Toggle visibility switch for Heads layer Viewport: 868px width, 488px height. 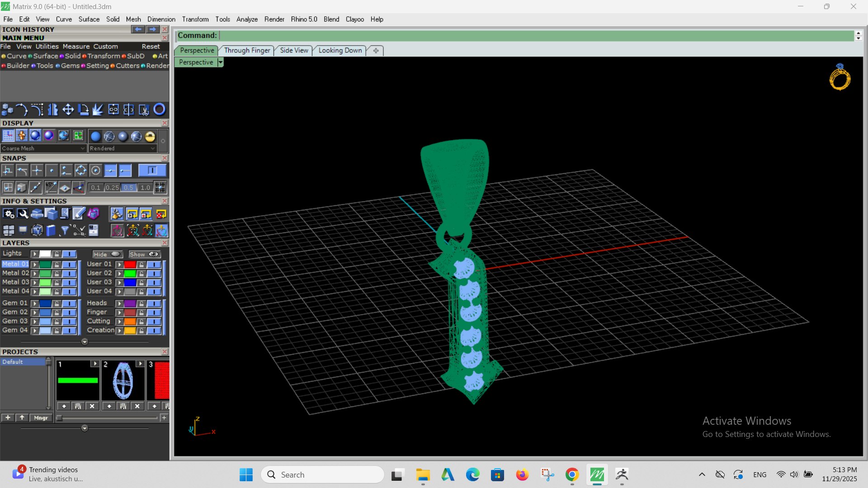pos(154,303)
